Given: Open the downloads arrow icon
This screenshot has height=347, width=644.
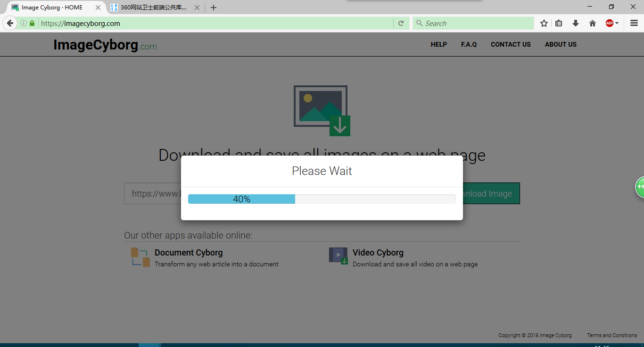Looking at the screenshot, I should tap(575, 23).
